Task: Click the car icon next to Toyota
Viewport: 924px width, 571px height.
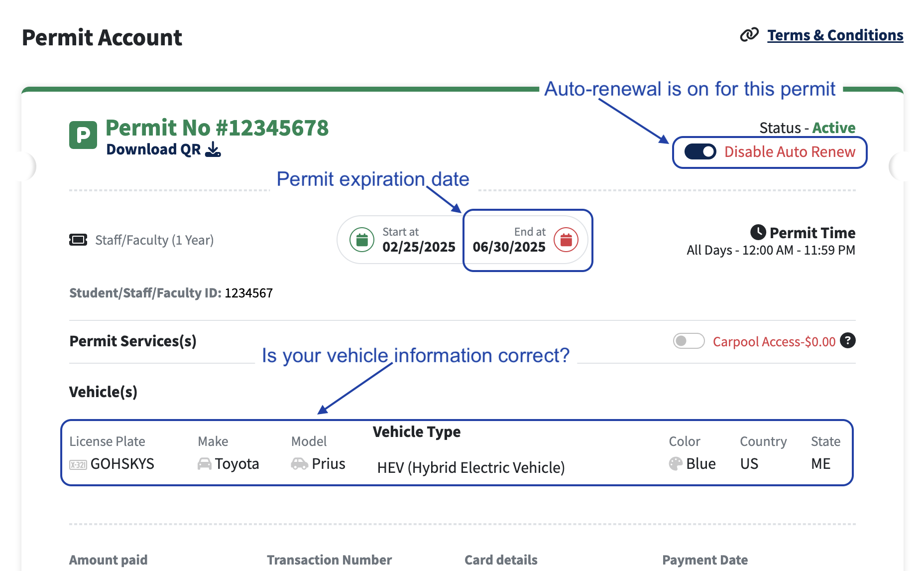Action: pyautogui.click(x=204, y=464)
